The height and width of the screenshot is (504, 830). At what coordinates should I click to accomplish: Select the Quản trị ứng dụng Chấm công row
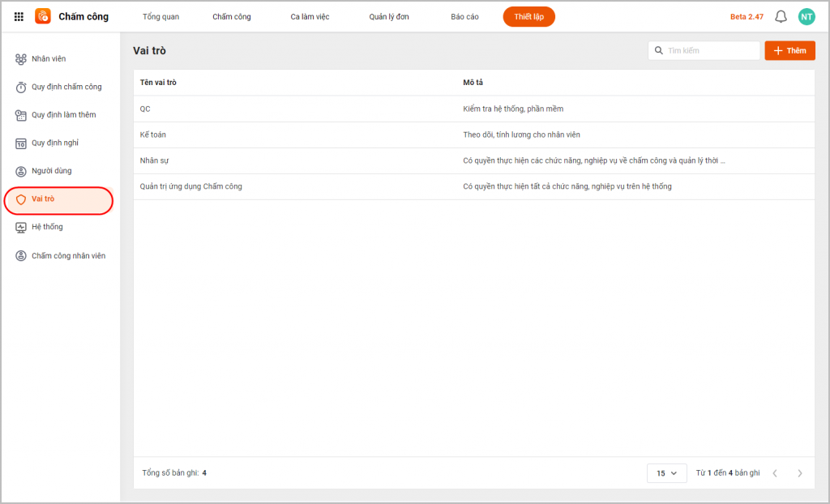[x=191, y=186]
